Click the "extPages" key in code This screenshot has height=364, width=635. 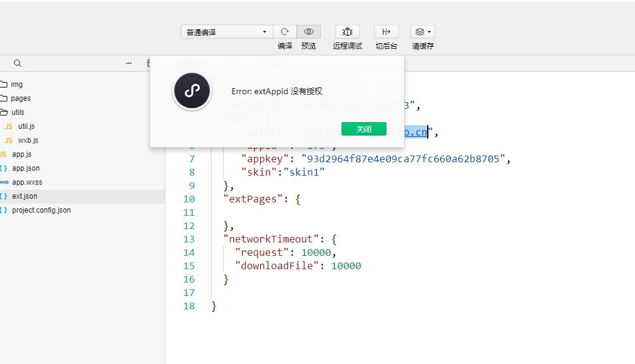click(253, 199)
